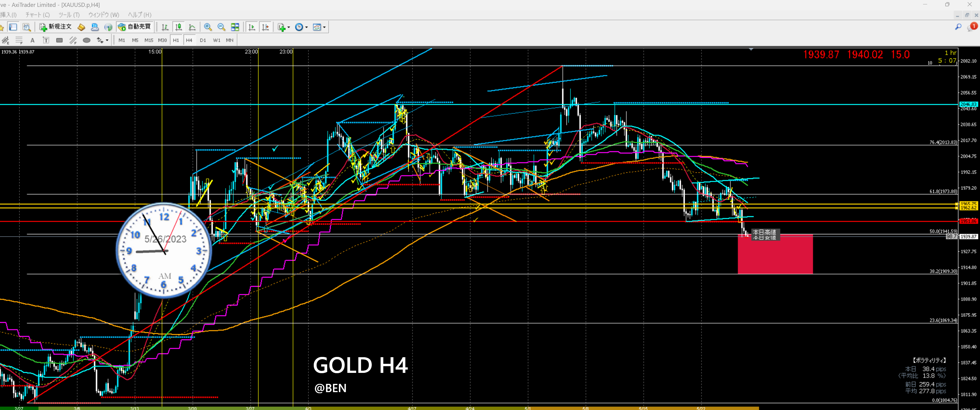Image resolution: width=980 pixels, height=410 pixels.
Task: Click the 新規注文 new order button
Action: pos(56,27)
